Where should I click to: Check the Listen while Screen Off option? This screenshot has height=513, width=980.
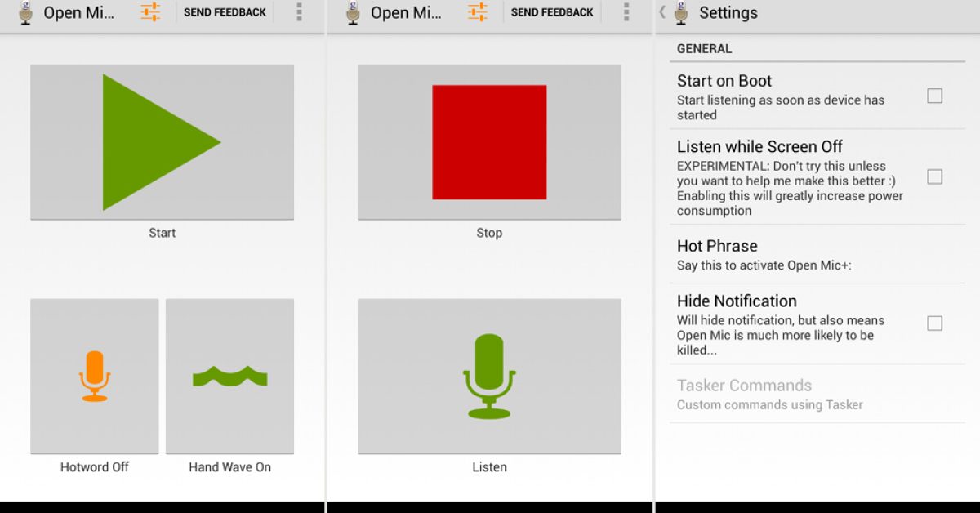(934, 176)
